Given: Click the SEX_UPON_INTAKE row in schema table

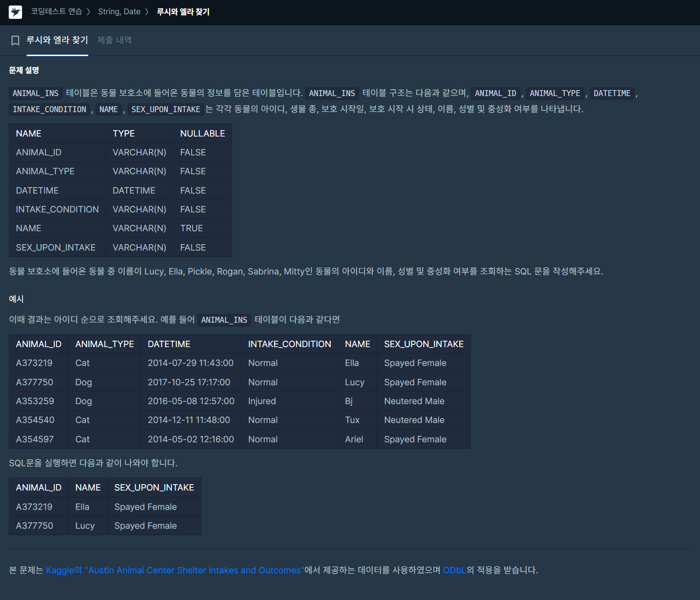Looking at the screenshot, I should click(120, 247).
